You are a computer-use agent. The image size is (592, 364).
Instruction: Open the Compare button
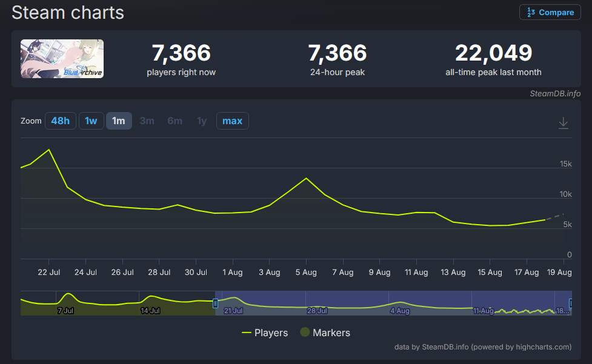[x=550, y=13]
